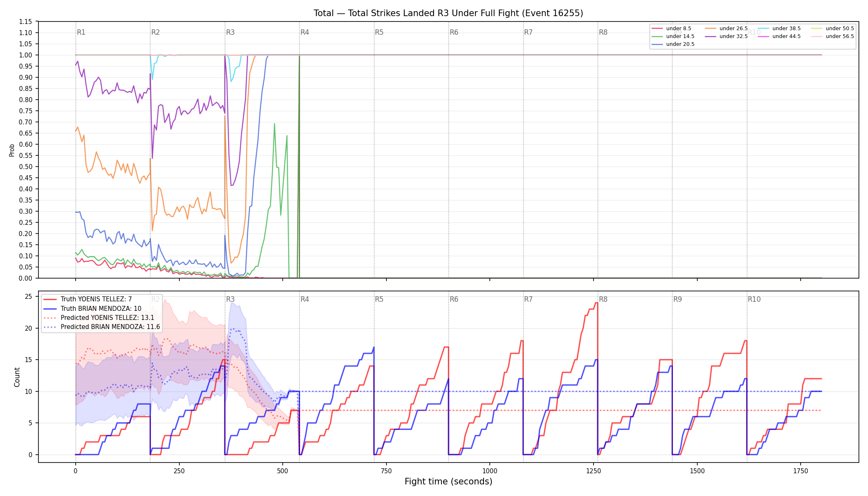Viewport: 868px width, 496px height.
Task: Click R4 round label in top chart
Action: pos(305,32)
